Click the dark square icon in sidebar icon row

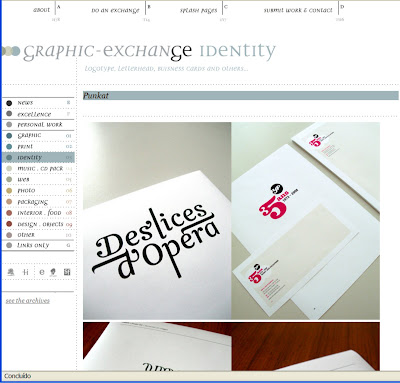[x=67, y=272]
